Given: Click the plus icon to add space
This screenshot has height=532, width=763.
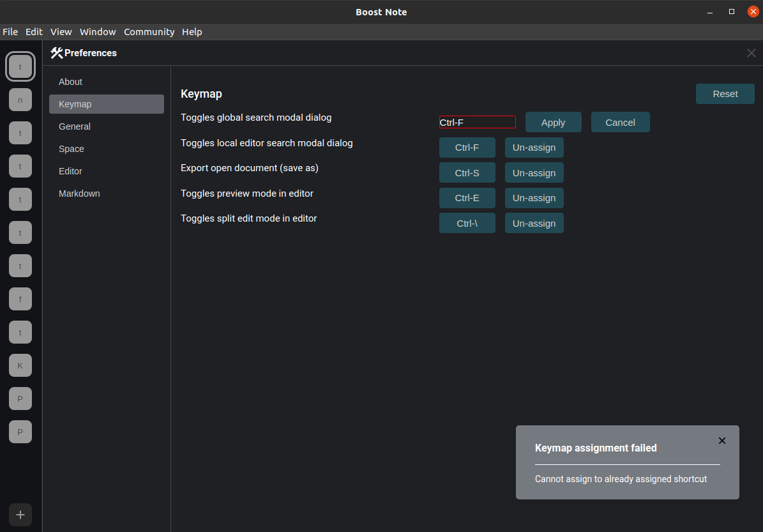Looking at the screenshot, I should click(20, 515).
